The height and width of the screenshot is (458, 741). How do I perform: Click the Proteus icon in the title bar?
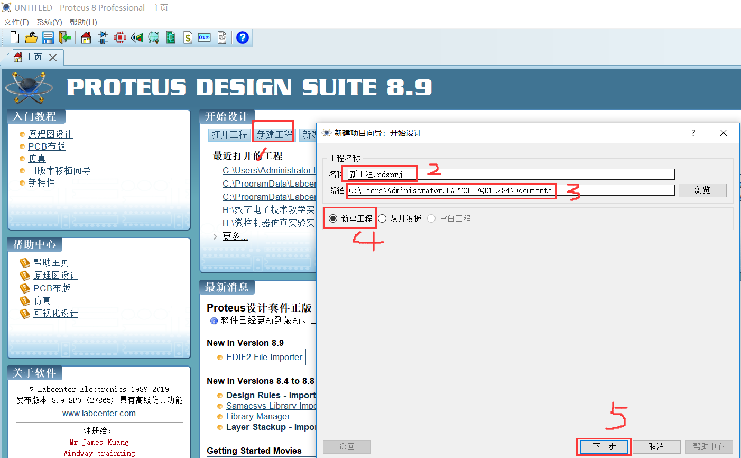[x=7, y=8]
